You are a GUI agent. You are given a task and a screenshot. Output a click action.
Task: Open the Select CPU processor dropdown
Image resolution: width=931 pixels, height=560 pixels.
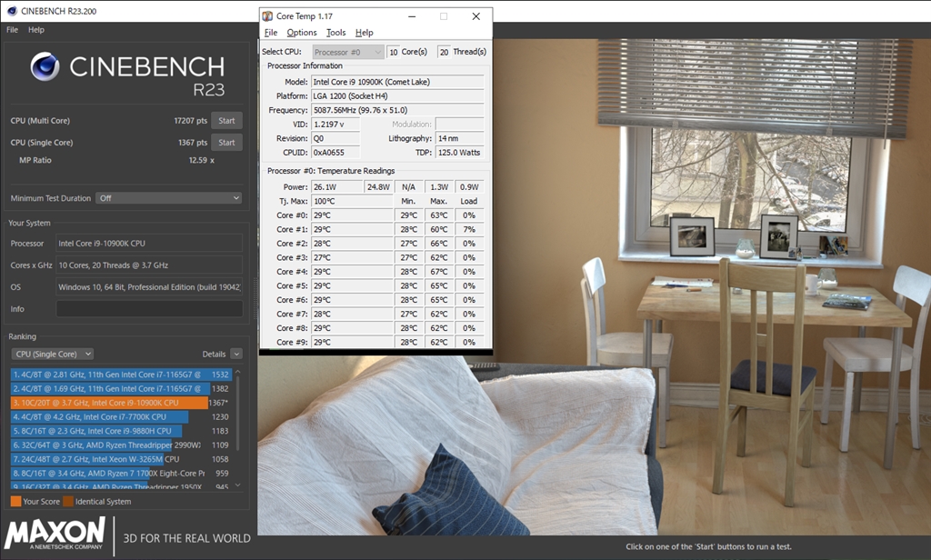(347, 52)
